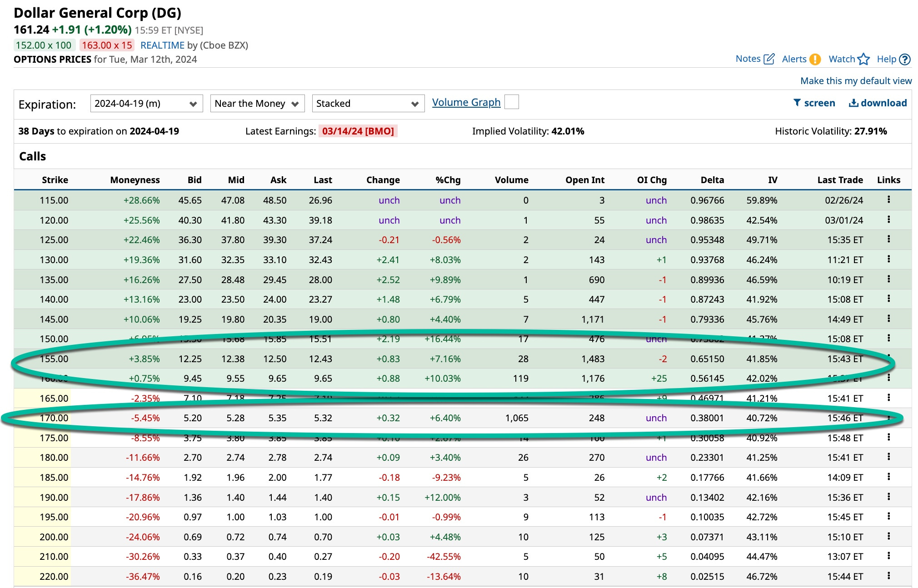Sort table by Open Int column header

point(585,180)
